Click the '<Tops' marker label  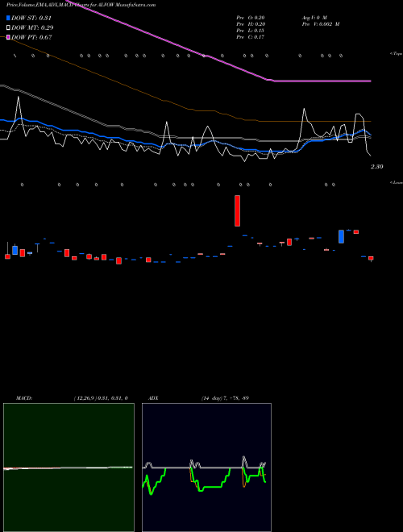(396, 54)
